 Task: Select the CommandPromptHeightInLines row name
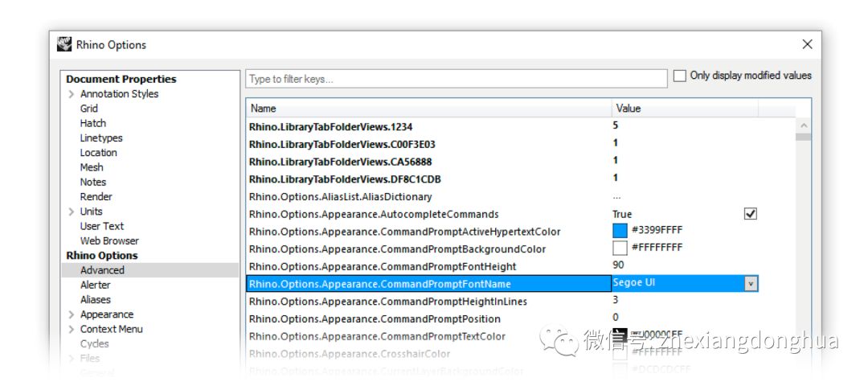click(x=388, y=302)
